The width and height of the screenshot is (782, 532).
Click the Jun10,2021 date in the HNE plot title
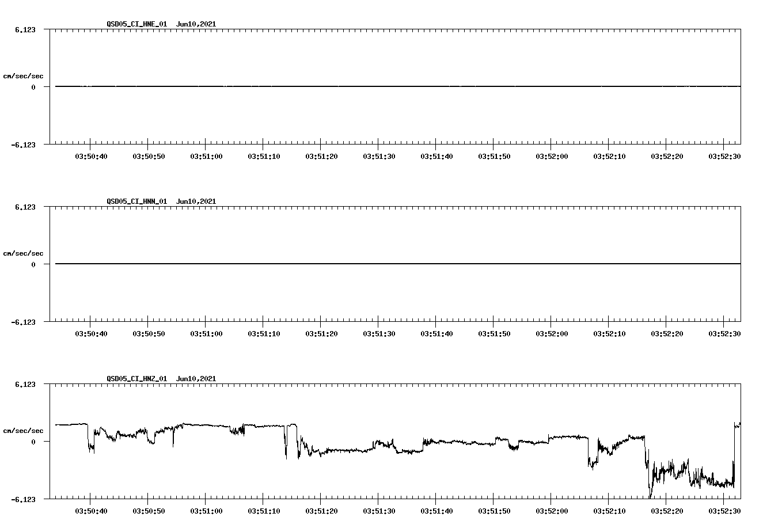196,24
